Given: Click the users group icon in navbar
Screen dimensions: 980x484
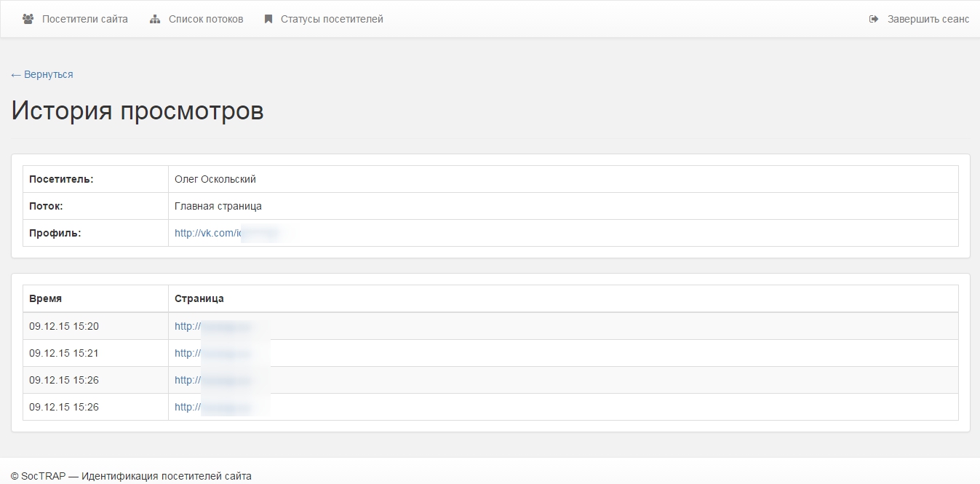Looking at the screenshot, I should pyautogui.click(x=28, y=19).
